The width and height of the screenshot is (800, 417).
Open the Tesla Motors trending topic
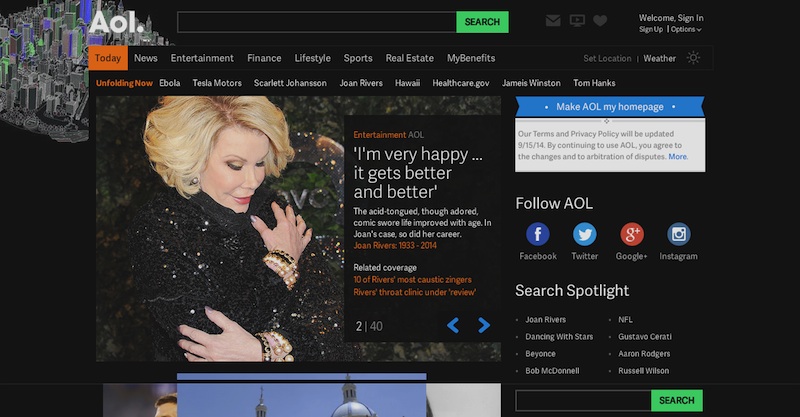coord(217,83)
